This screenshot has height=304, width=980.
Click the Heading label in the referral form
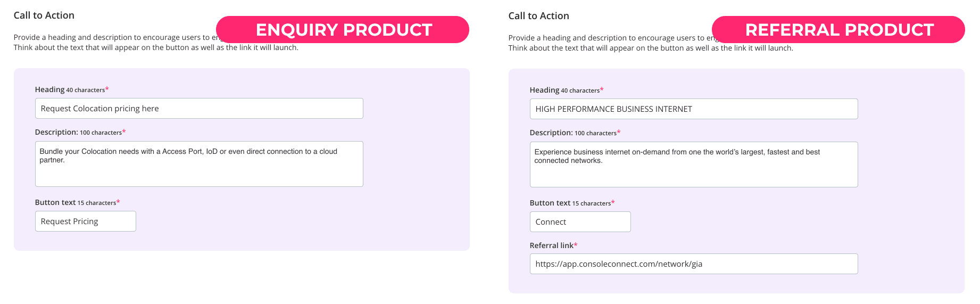[x=544, y=90]
